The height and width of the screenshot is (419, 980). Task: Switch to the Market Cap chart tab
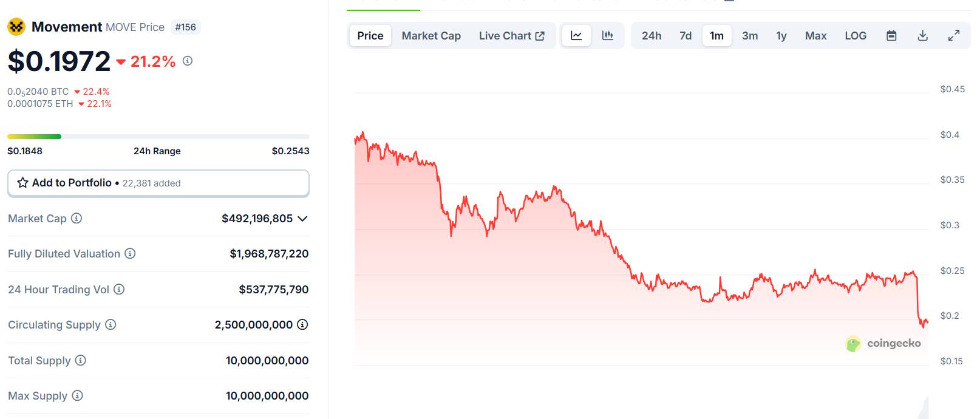tap(431, 36)
